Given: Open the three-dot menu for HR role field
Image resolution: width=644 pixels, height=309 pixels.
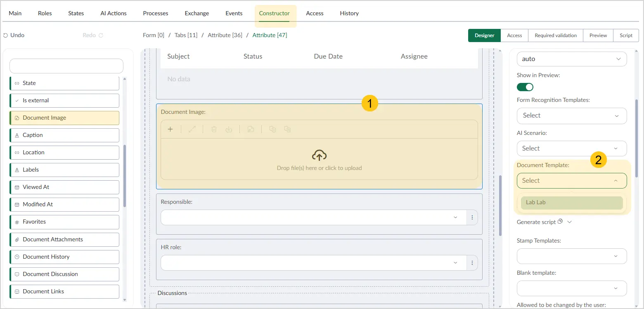Looking at the screenshot, I should (472, 263).
